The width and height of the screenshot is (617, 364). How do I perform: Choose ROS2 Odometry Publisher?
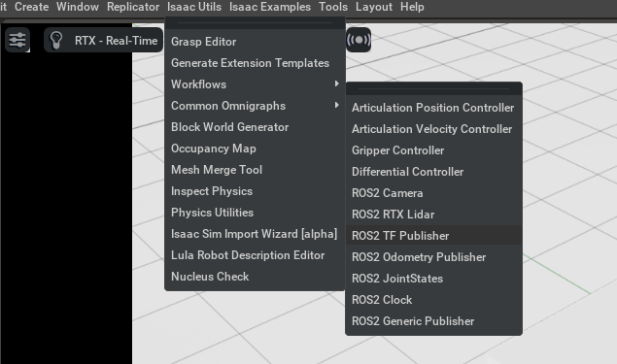point(433,257)
